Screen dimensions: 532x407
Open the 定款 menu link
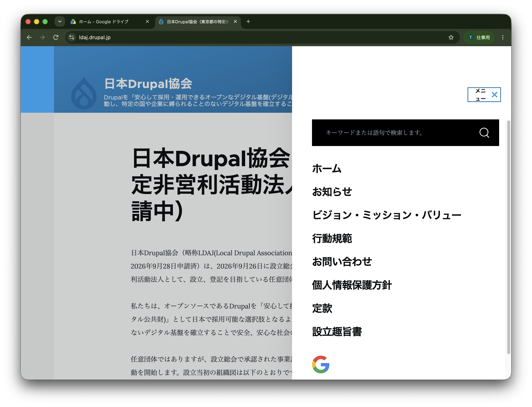pyautogui.click(x=322, y=308)
